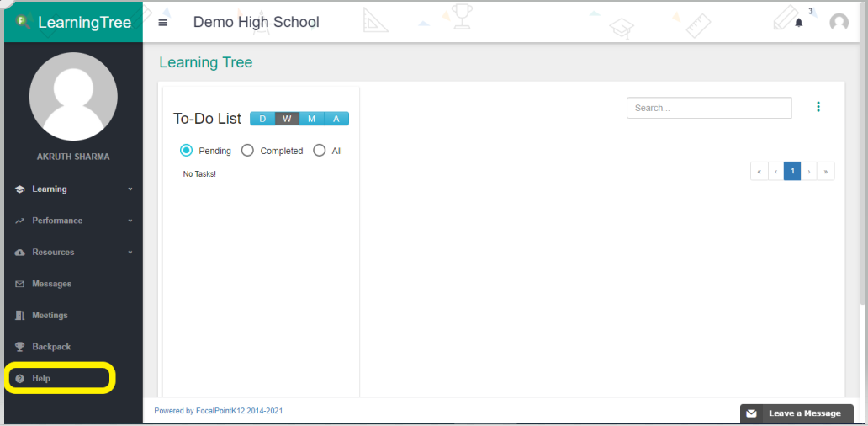The height and width of the screenshot is (426, 868).
Task: Select the All radio button
Action: click(319, 151)
